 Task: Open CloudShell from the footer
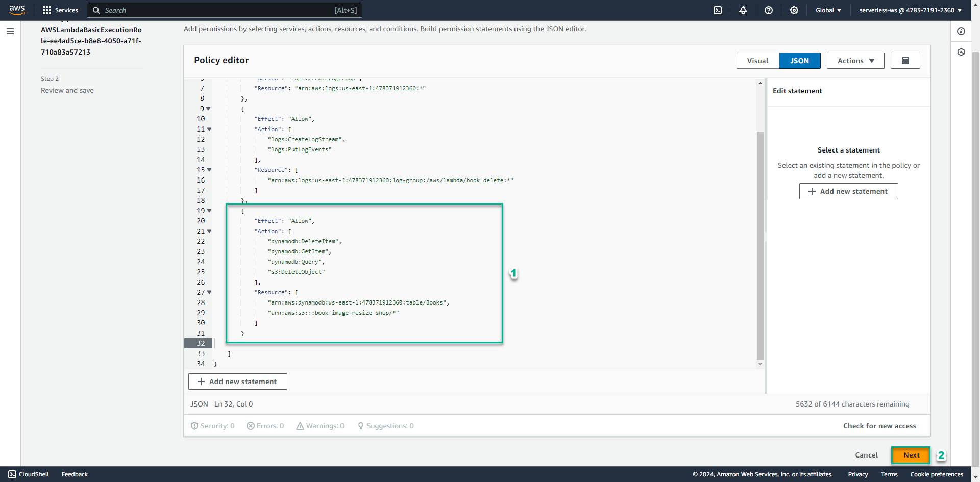[x=29, y=474]
